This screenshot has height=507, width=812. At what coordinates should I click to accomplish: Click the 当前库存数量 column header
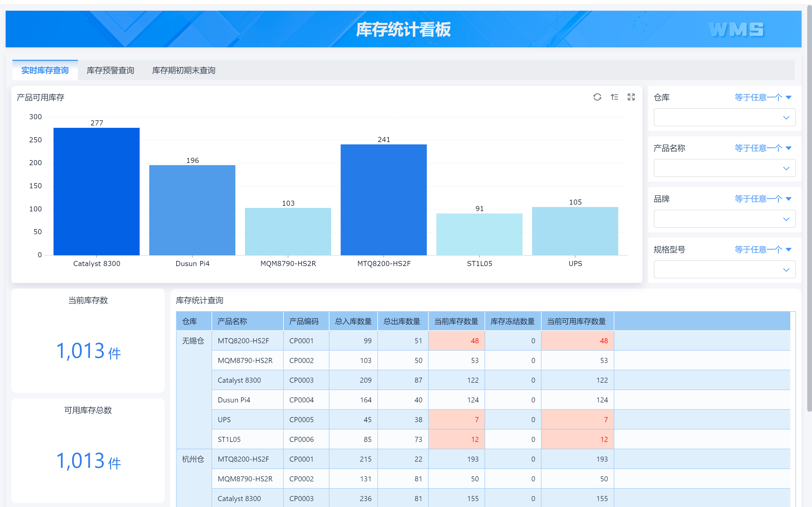(456, 321)
